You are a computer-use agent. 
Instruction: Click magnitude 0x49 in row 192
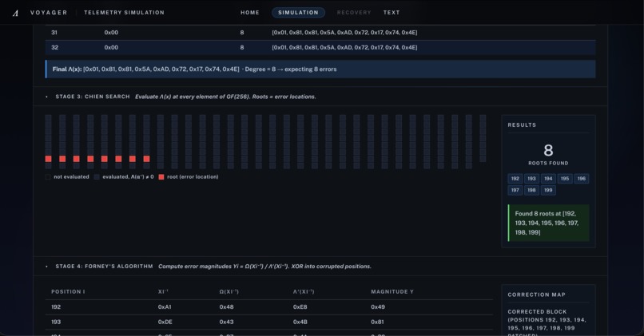[378, 307]
